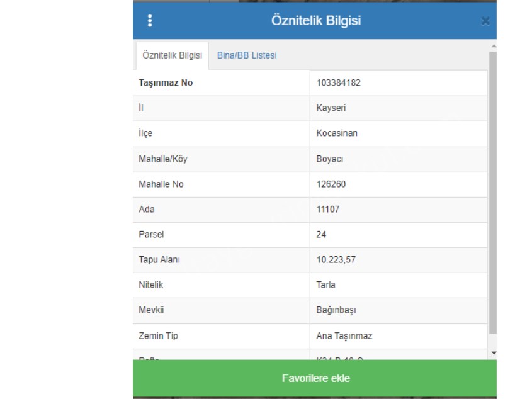Click the Zemin Tip value Ana Taşınmaz
The width and height of the screenshot is (532, 399).
344,336
